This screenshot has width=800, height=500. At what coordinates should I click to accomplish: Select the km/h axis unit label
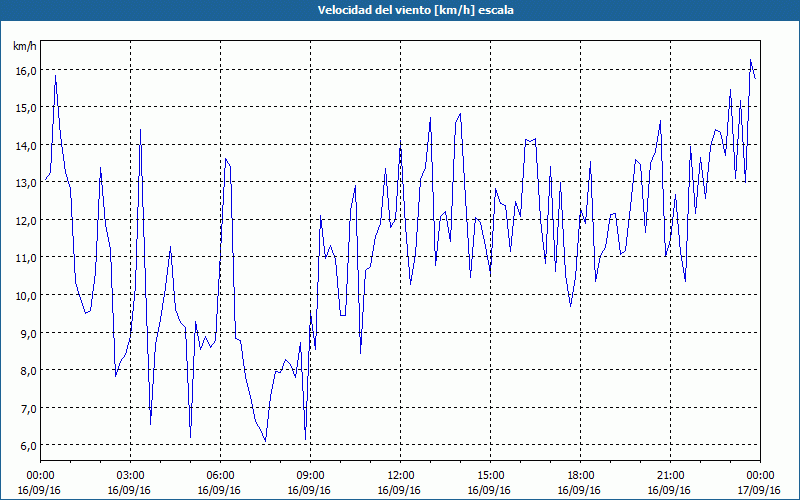25,46
